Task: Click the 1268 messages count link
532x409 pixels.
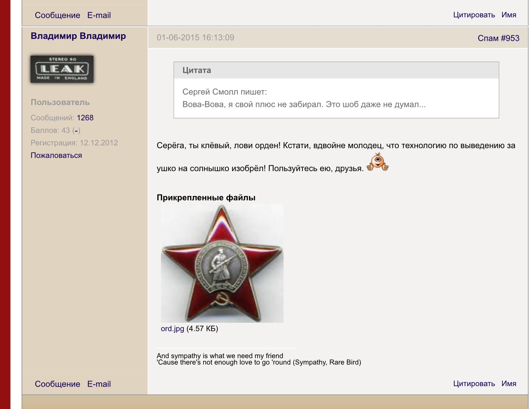Action: (85, 118)
